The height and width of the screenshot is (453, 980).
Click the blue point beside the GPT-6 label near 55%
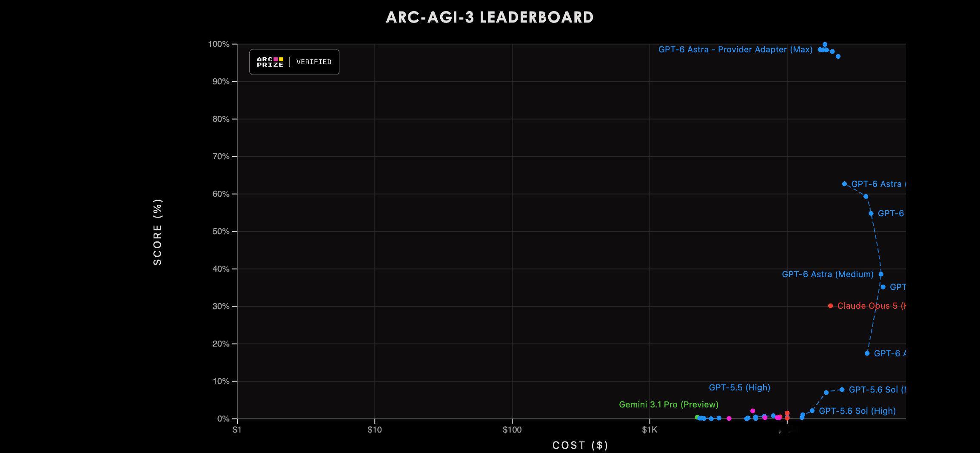click(x=871, y=213)
